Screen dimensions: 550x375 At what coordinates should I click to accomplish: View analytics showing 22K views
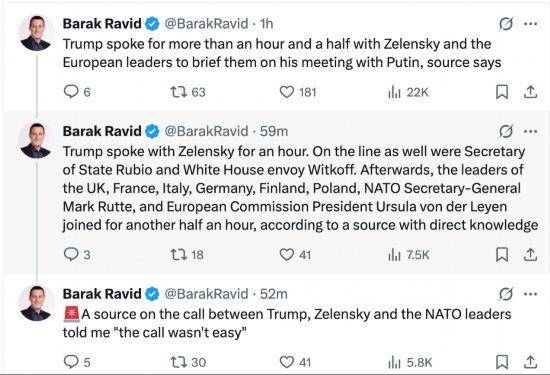pos(394,92)
